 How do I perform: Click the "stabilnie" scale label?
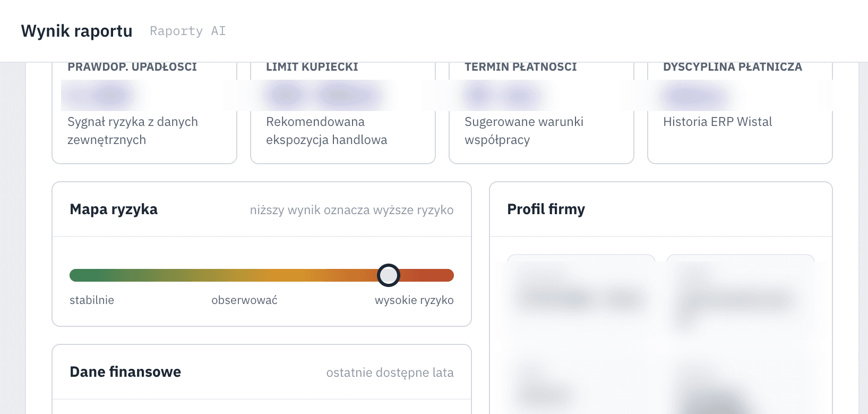92,300
